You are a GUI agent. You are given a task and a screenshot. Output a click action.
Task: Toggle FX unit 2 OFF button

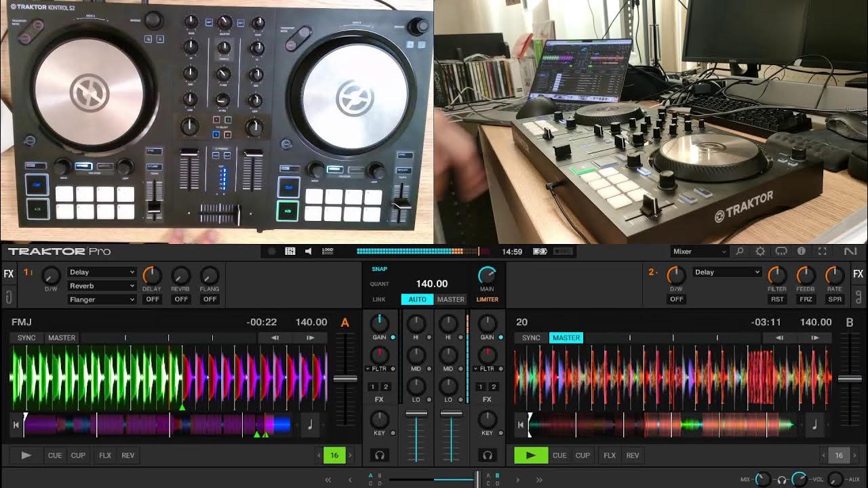coord(677,299)
